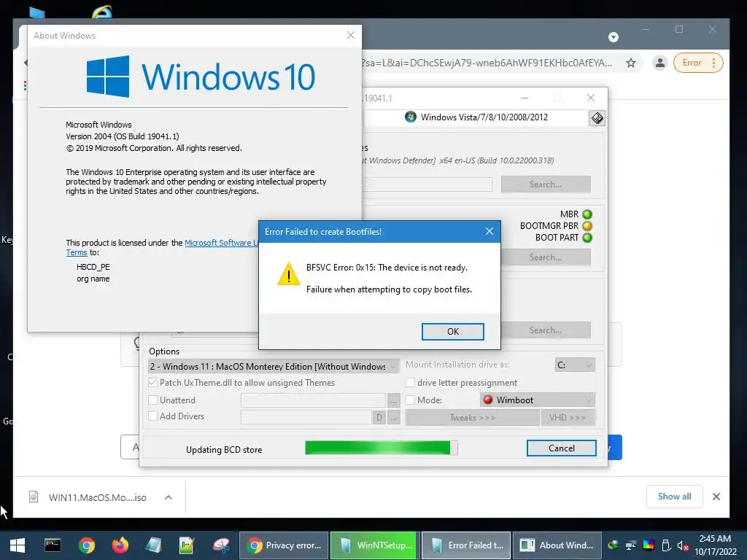
Task: Click the BOOTMGR PBR yellow status indicator
Action: point(587,226)
